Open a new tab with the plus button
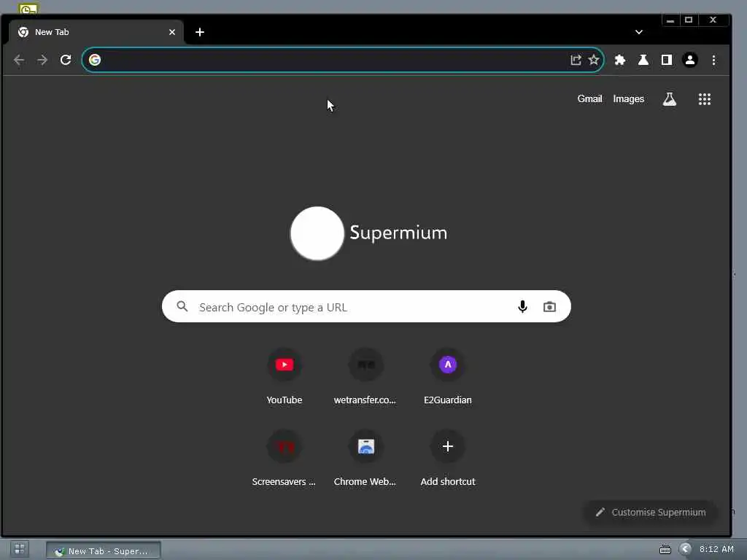Viewport: 747px width, 560px height. 200,32
